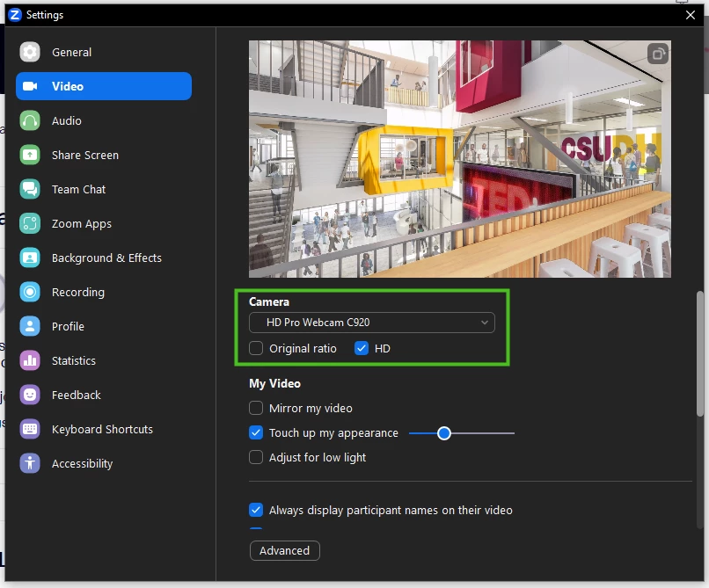This screenshot has width=709, height=588.
Task: Show the Statistics section
Action: pyautogui.click(x=104, y=360)
